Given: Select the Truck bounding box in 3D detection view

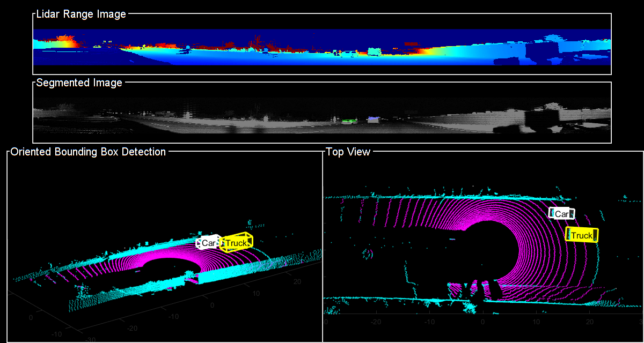Looking at the screenshot, I should coord(236,243).
